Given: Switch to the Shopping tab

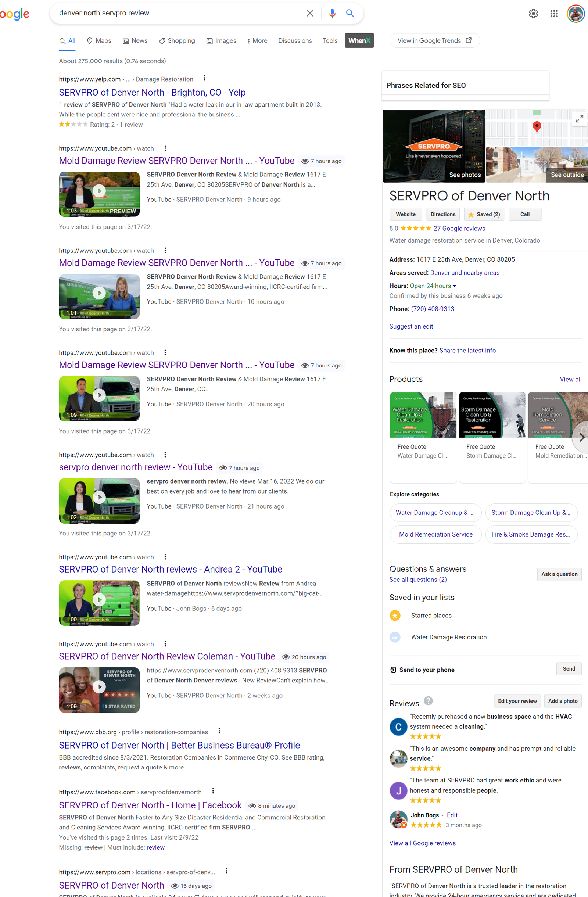Looking at the screenshot, I should 177,41.
